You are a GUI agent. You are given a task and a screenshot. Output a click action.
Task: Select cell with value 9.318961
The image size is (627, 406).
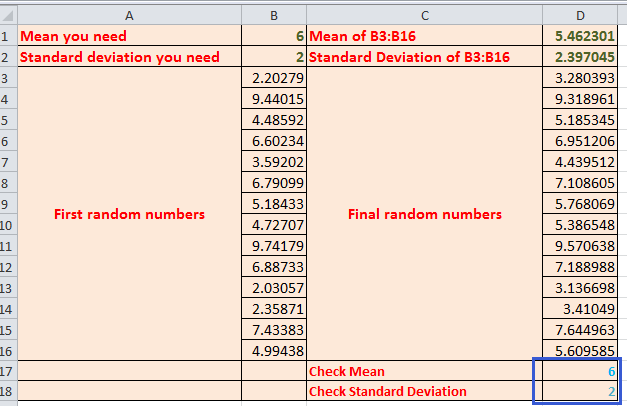pos(580,98)
